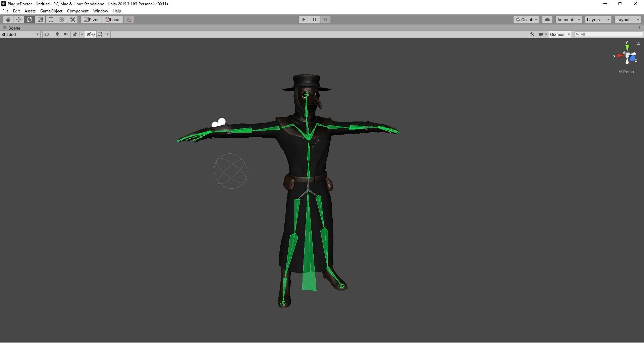Open the Scene tab options menu

639,28
